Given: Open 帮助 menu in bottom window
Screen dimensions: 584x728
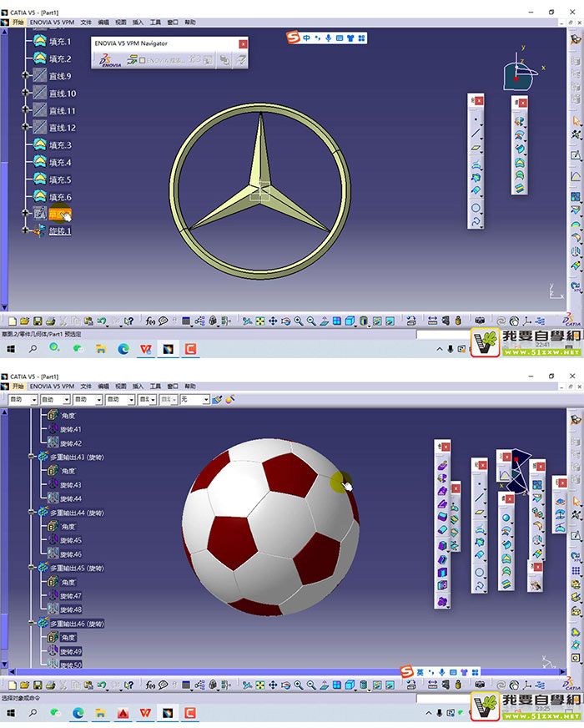Looking at the screenshot, I should (x=190, y=387).
